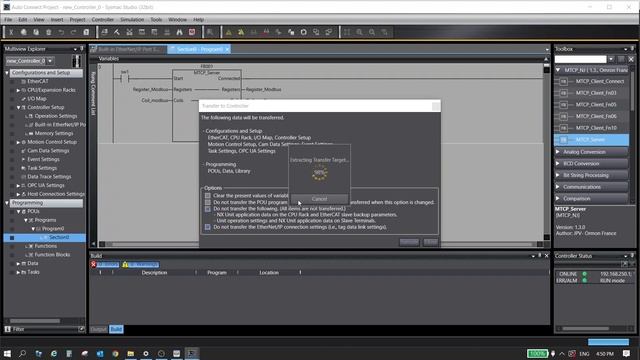Collapse Configurations and Setup section
Screen dimensions: 640x360
[x=7, y=73]
